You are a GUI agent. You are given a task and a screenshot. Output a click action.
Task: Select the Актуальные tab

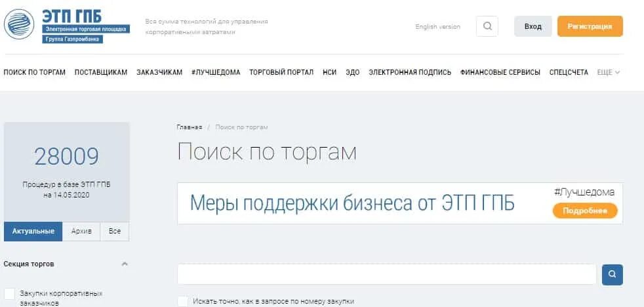pos(33,232)
